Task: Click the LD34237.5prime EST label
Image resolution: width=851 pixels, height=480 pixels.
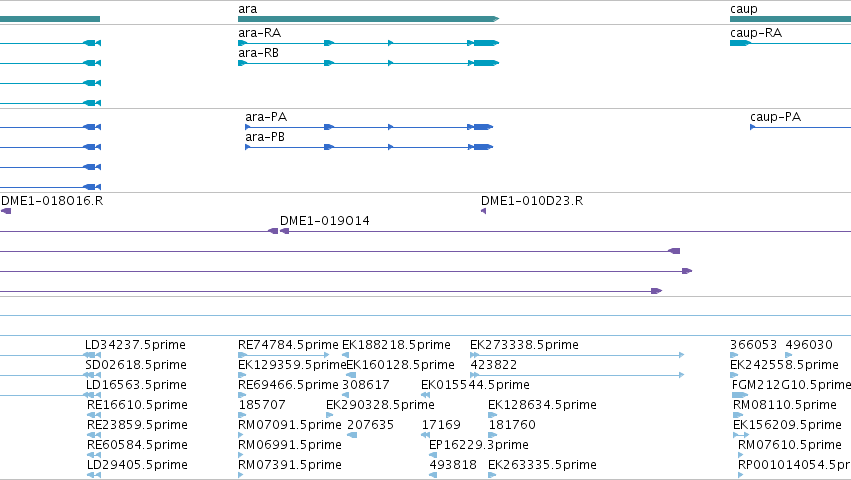Action: click(135, 345)
